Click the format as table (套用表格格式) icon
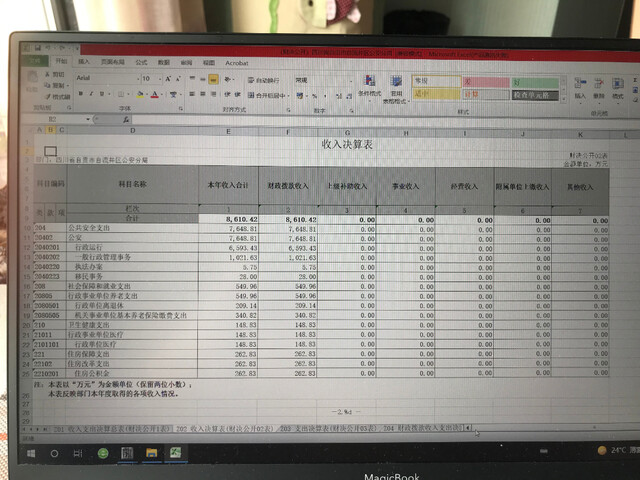Screen dimensions: 640x480 pyautogui.click(x=395, y=86)
